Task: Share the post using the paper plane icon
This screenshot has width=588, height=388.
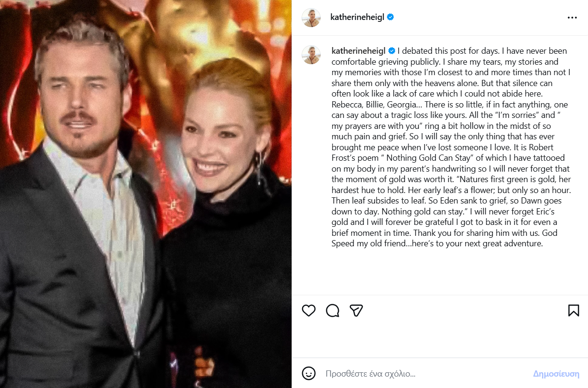Action: (356, 310)
